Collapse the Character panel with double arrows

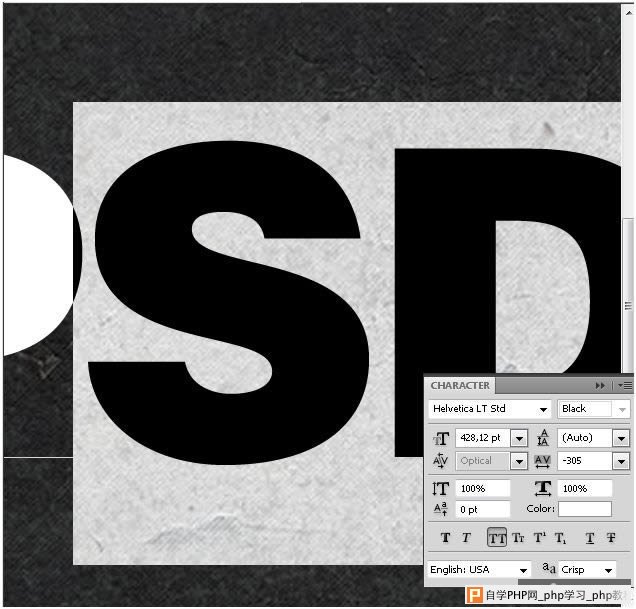pos(600,385)
